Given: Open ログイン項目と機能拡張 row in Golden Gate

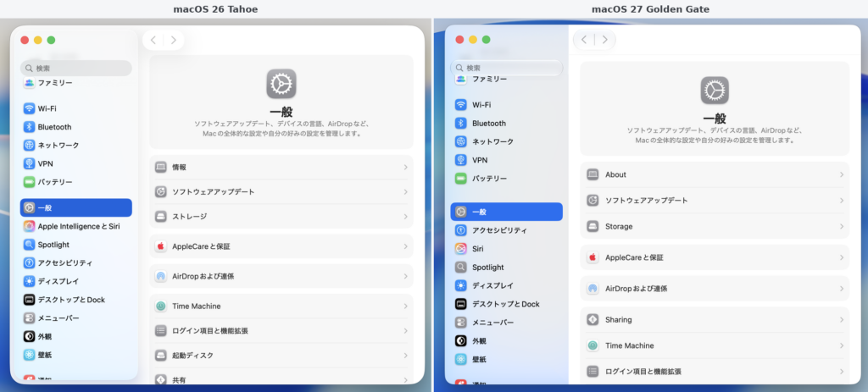Looking at the screenshot, I should point(715,372).
